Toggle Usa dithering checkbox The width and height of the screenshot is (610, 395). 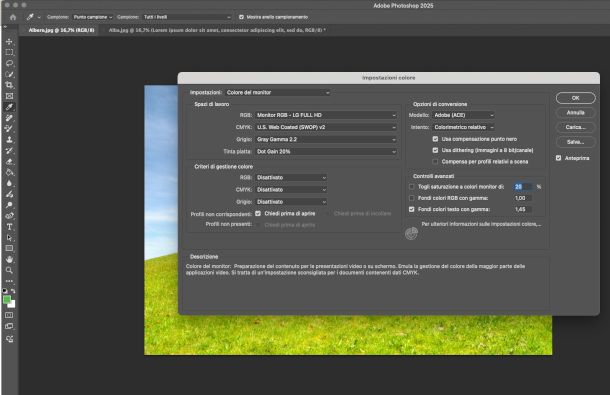click(x=435, y=150)
